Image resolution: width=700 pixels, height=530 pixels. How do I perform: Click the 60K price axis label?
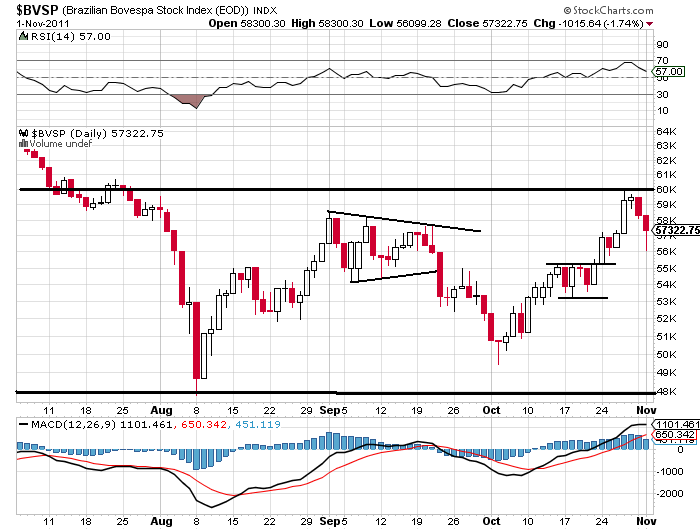pyautogui.click(x=667, y=189)
